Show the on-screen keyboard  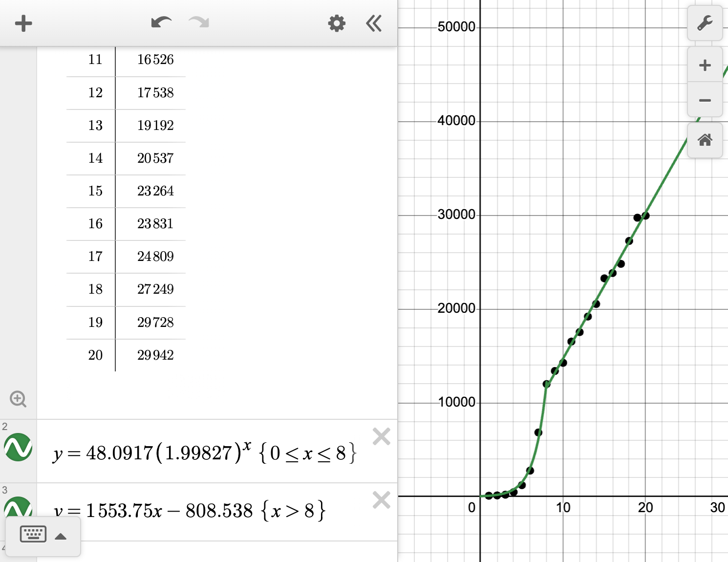coord(33,534)
